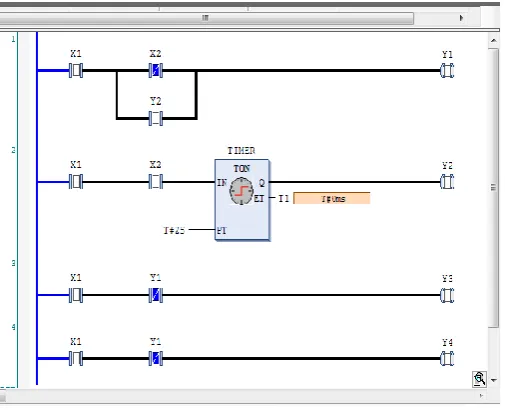Click the Y1 label above rung 1 coil
Screen dimensions: 505x410
[447, 54]
